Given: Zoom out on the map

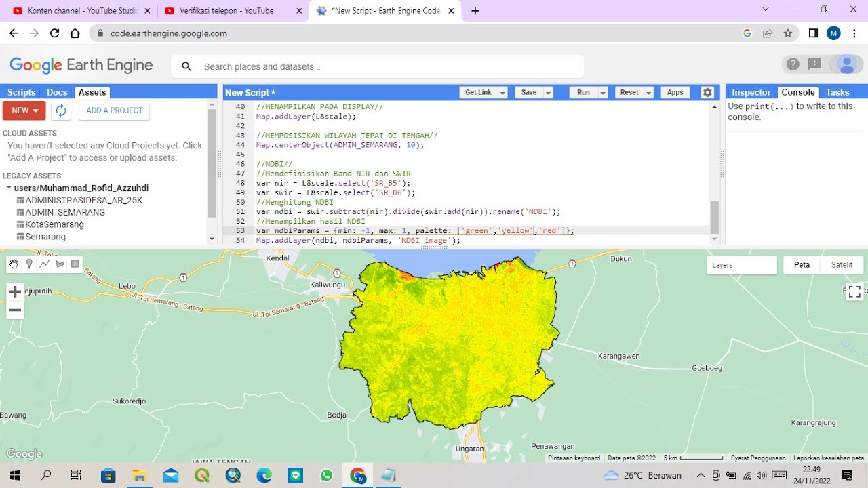Looking at the screenshot, I should (15, 310).
